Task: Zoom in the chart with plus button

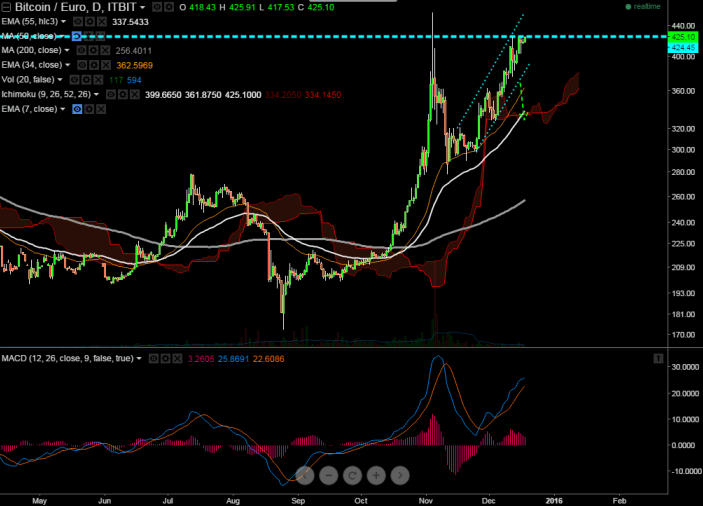Action: [x=376, y=476]
